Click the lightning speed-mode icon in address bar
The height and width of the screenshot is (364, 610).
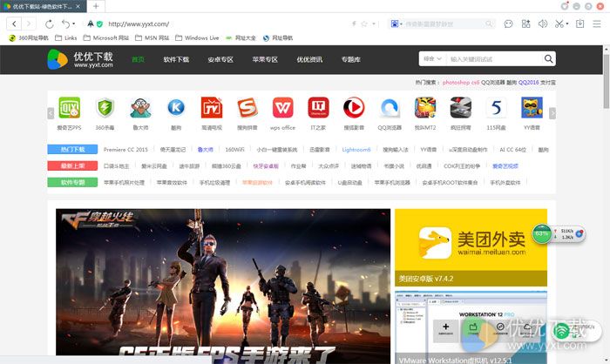tap(354, 24)
